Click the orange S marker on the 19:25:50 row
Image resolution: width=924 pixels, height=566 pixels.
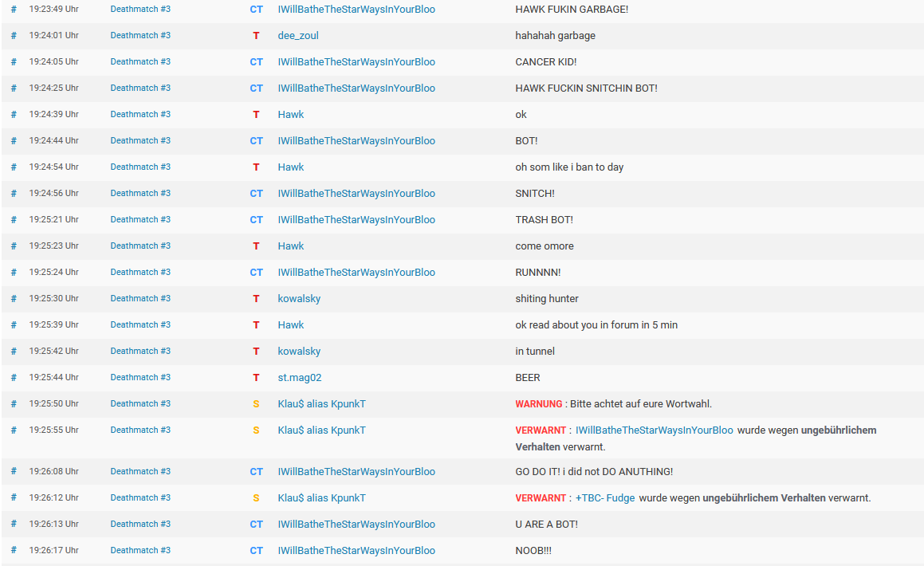point(256,404)
